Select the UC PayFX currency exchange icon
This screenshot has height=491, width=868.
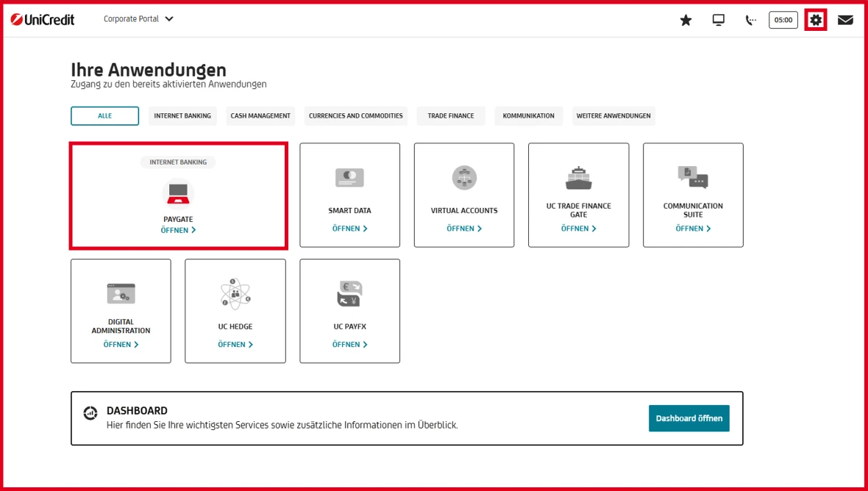(x=349, y=293)
